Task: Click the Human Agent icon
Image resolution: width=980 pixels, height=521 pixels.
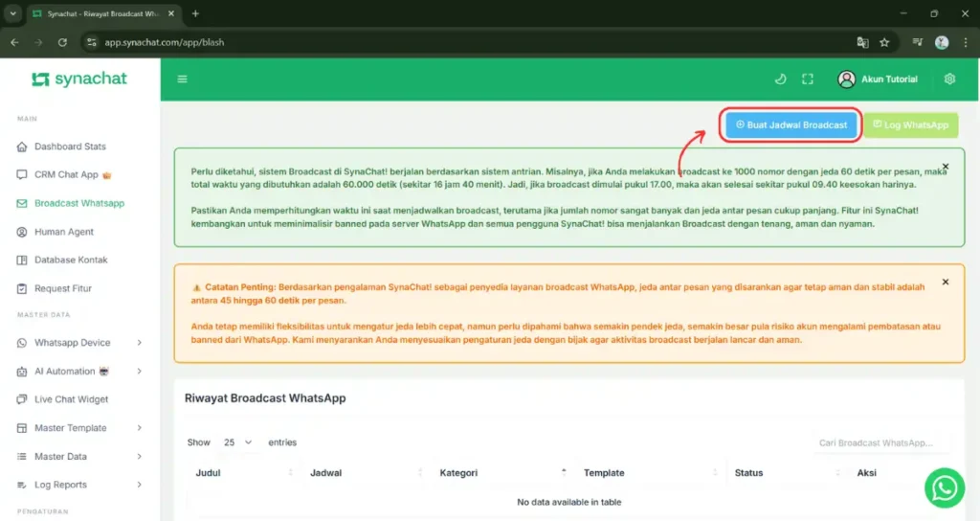Action: click(x=22, y=232)
